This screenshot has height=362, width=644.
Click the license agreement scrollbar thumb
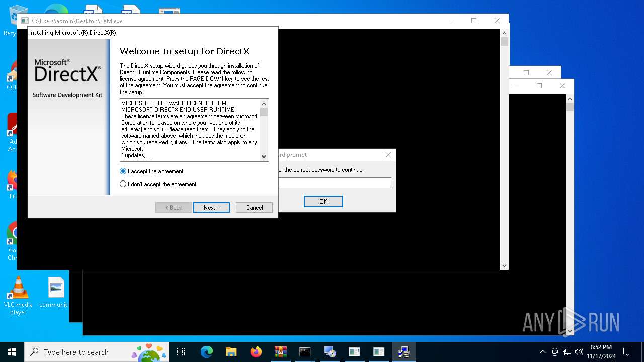click(x=264, y=112)
